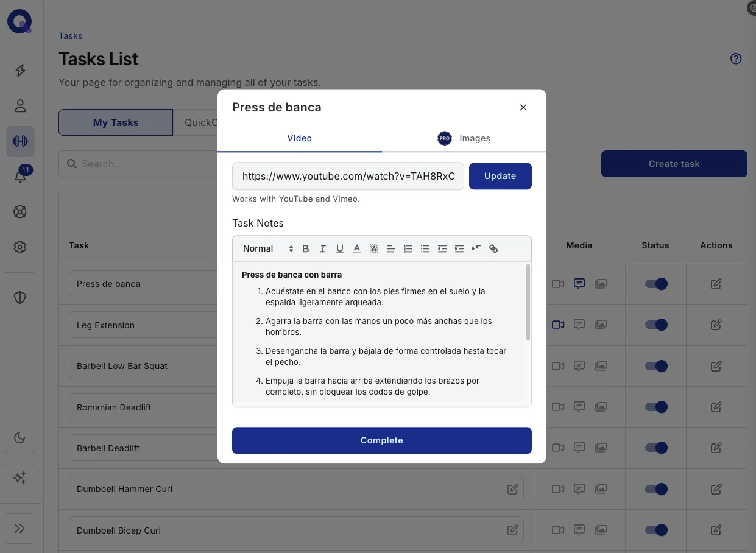Select the dumbbell sidebar icon
This screenshot has height=553, width=756.
click(x=20, y=141)
